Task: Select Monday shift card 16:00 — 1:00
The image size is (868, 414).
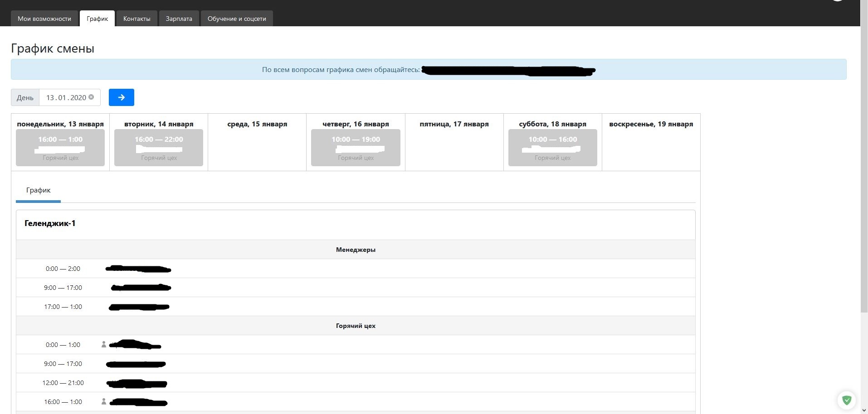Action: (x=60, y=148)
